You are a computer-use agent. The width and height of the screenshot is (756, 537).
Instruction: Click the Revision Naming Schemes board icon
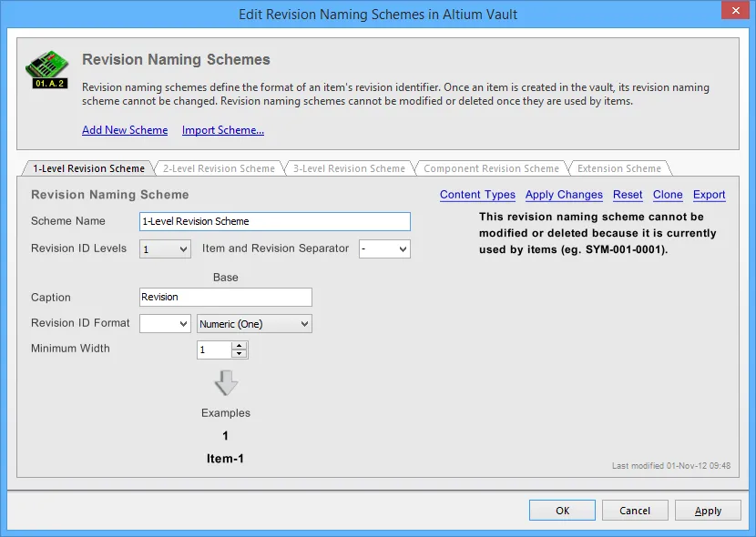click(46, 69)
